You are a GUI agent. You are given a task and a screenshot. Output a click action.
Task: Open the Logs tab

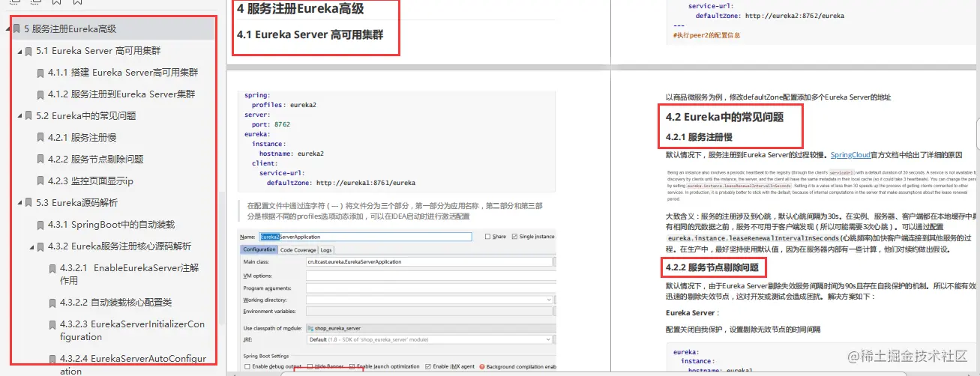click(326, 250)
